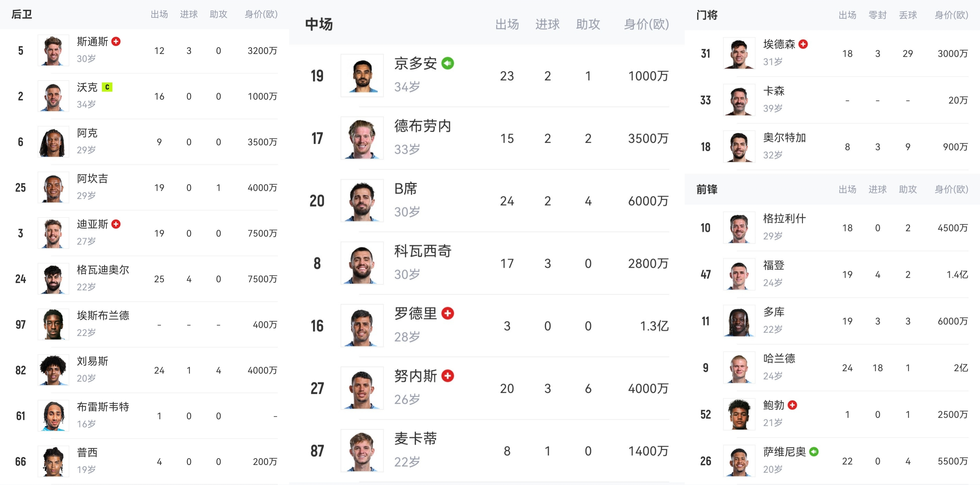Image resolution: width=980 pixels, height=485 pixels.
Task: Click the green captain badge beside 沃克
Action: click(107, 87)
